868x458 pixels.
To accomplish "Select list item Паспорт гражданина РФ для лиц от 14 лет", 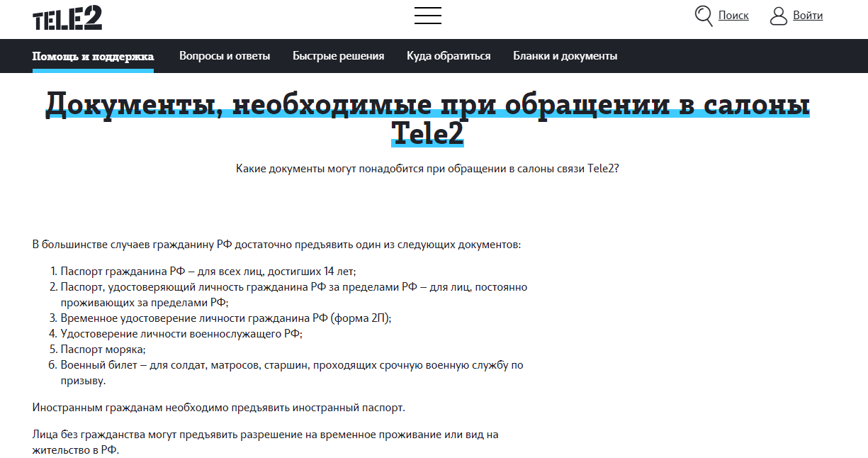I will click(208, 272).
